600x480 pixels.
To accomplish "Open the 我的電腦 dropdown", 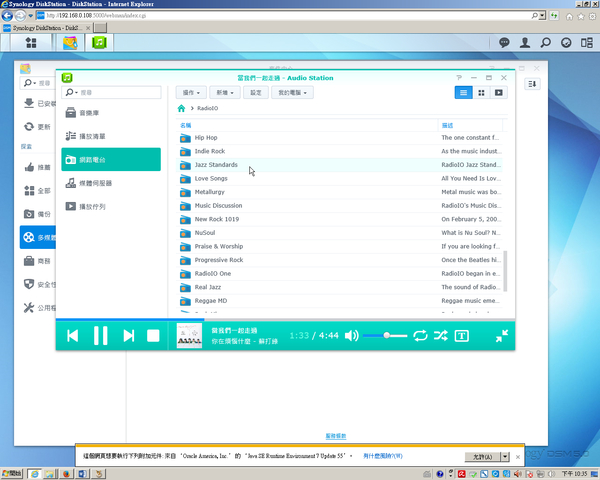I will click(293, 92).
